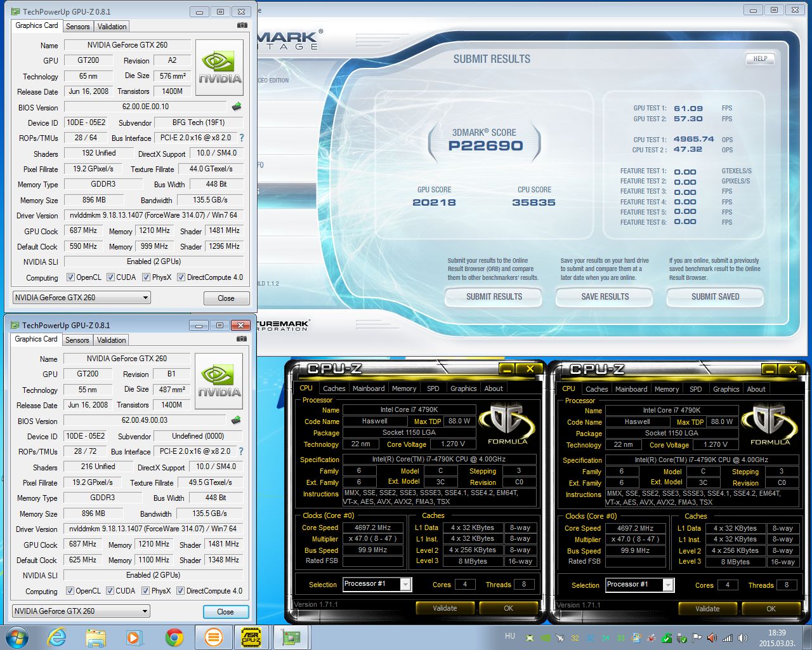Toggle CUDA checkbox in bottom GPU-Z
This screenshot has width=812, height=650.
click(110, 591)
